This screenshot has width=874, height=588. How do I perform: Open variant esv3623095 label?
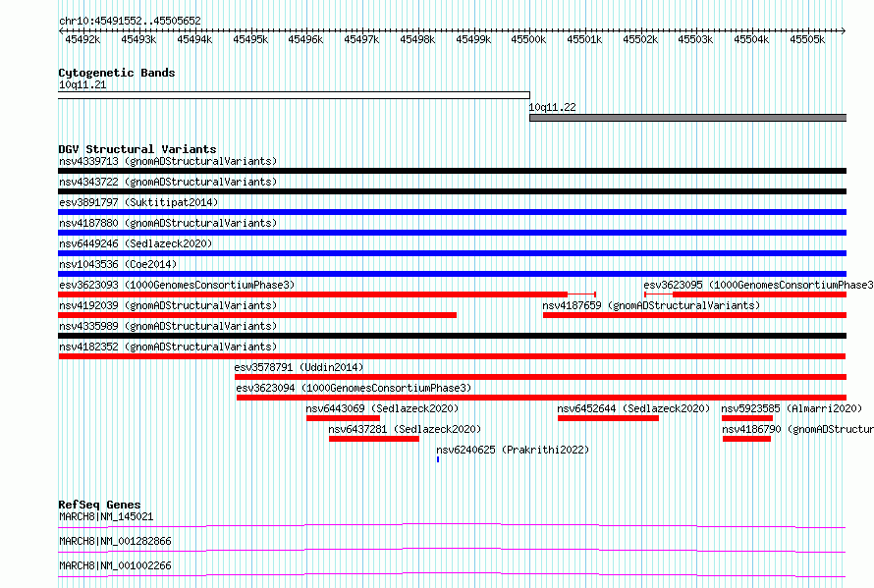[759, 285]
